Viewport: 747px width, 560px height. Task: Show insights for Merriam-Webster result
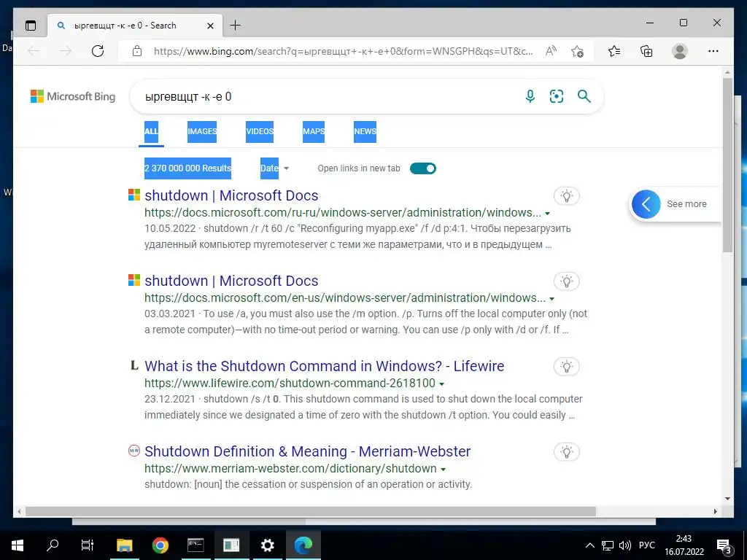(566, 451)
